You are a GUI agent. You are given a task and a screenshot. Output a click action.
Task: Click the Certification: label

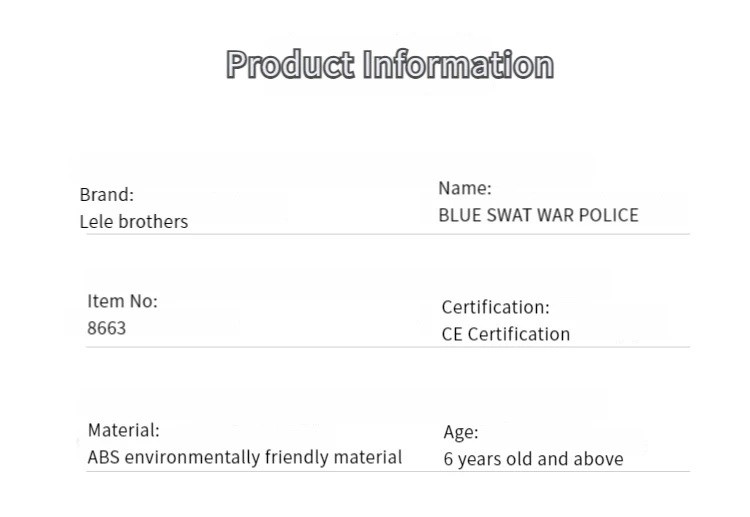click(x=496, y=307)
